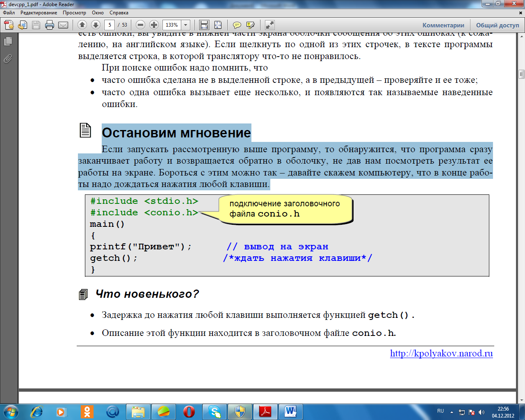Toggle fit-to-width scrolling mode

point(204,25)
